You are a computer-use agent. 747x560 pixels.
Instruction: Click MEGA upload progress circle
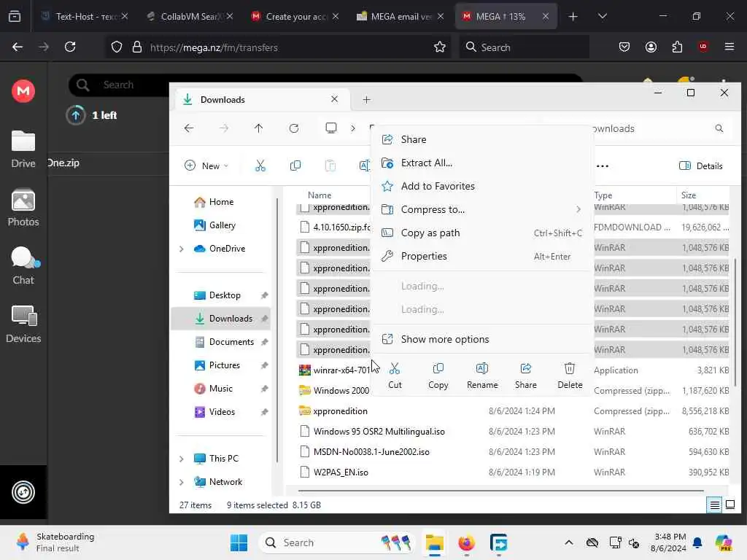click(x=75, y=114)
